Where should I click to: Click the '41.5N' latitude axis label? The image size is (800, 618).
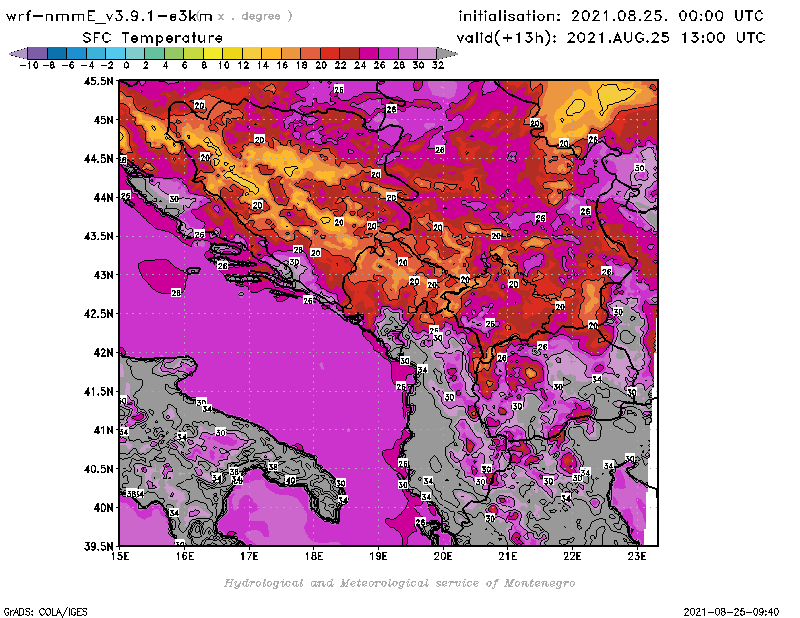pyautogui.click(x=98, y=391)
